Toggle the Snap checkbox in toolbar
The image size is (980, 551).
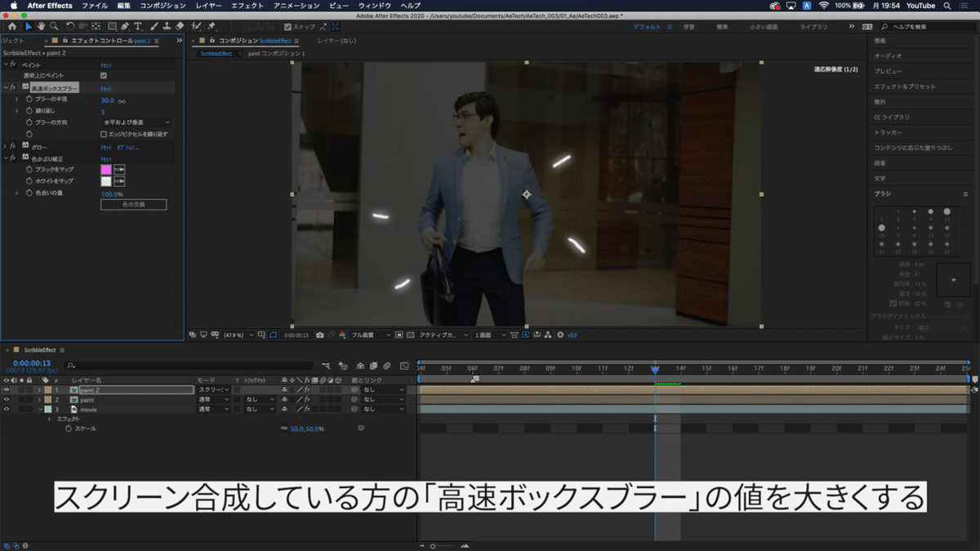point(288,26)
